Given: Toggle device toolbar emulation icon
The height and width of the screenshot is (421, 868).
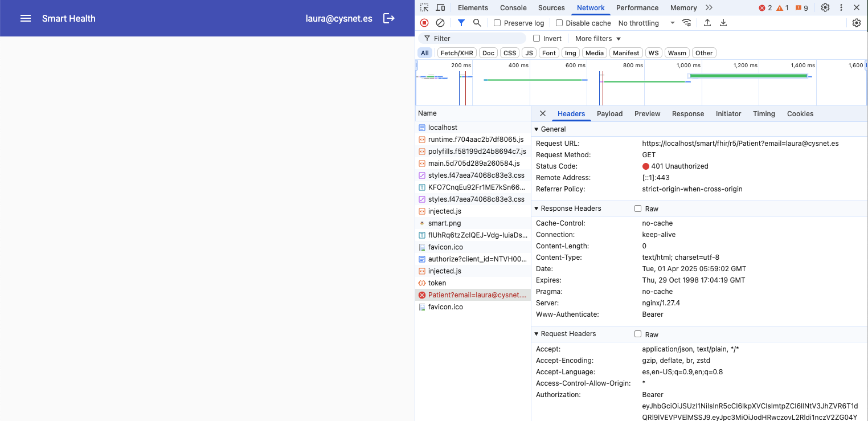Looking at the screenshot, I should pyautogui.click(x=440, y=7).
